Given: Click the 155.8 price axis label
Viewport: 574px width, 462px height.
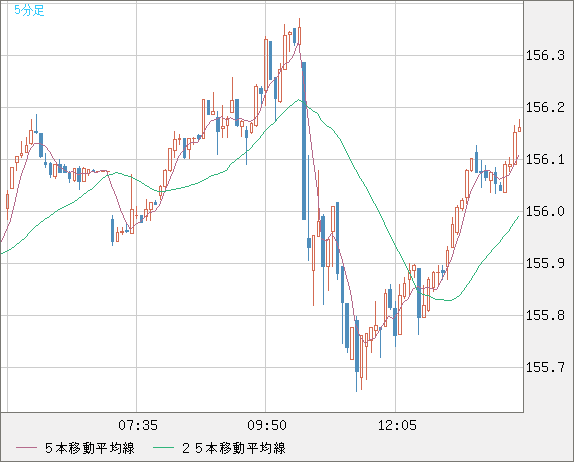Looking at the screenshot, I should tap(545, 316).
